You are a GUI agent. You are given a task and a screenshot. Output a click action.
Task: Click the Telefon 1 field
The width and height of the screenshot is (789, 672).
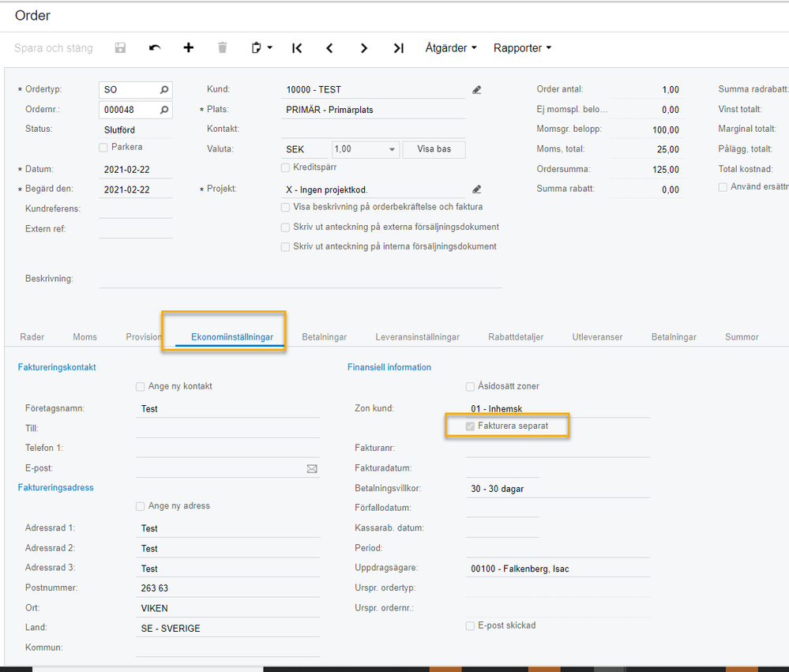pyautogui.click(x=228, y=449)
